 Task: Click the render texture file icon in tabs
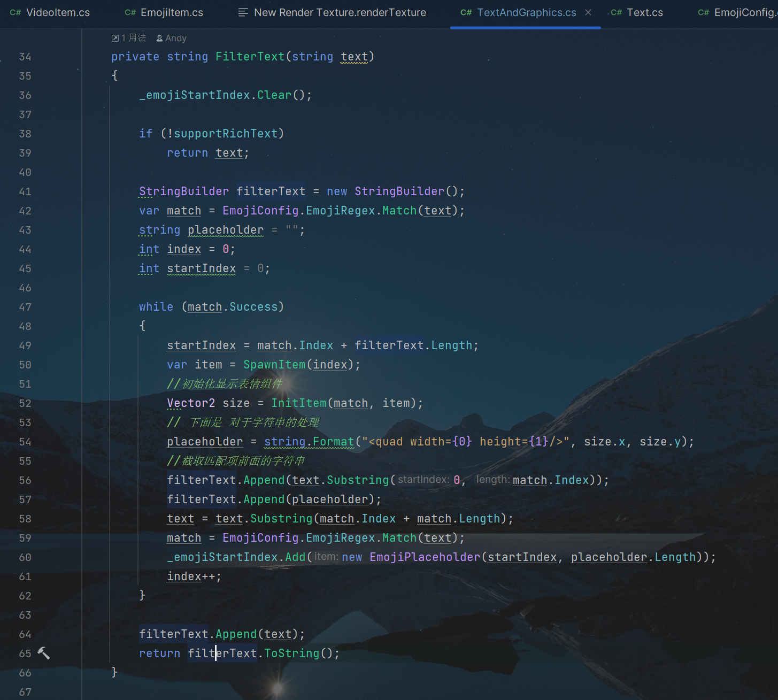point(243,12)
